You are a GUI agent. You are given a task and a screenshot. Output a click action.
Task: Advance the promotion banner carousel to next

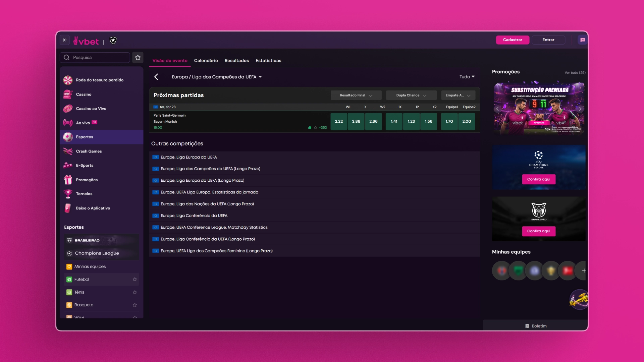tap(580, 109)
